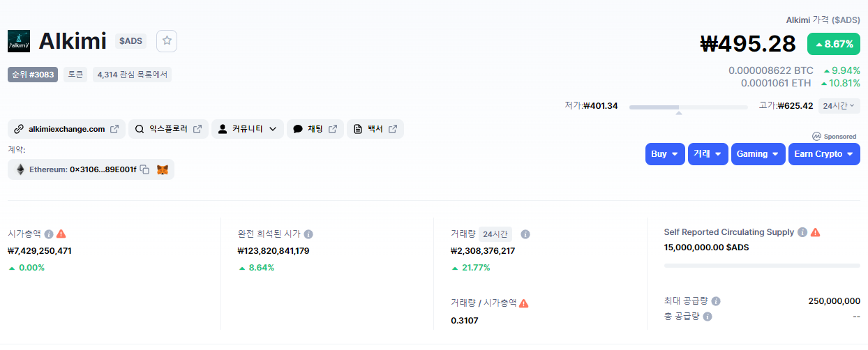Expand the 커뮤니티 dropdown
868x350 pixels.
(x=248, y=129)
